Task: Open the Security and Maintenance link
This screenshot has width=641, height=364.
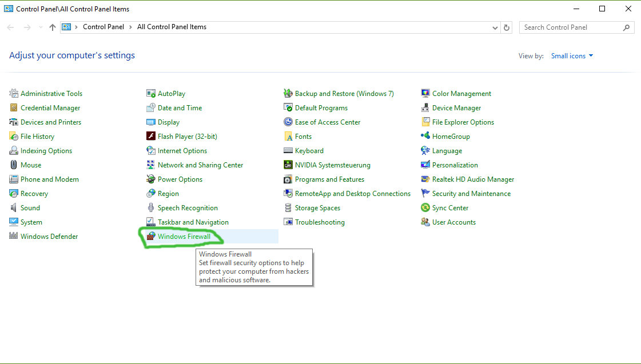Action: coord(471,194)
